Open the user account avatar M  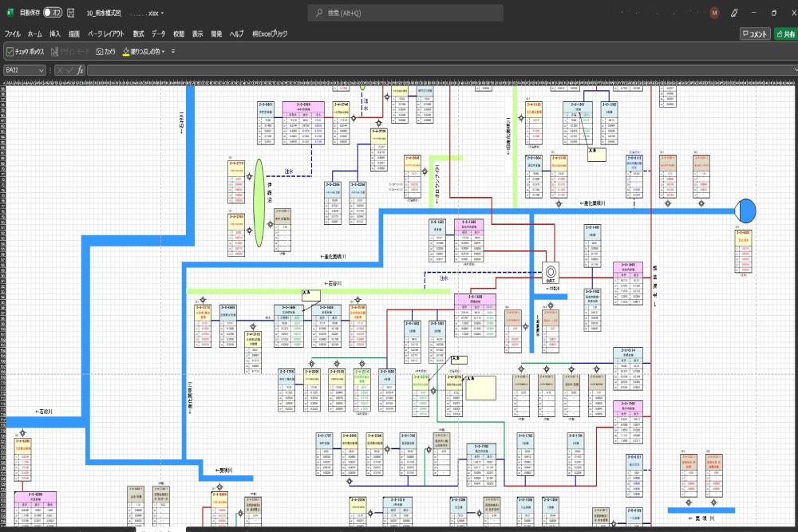[x=714, y=13]
